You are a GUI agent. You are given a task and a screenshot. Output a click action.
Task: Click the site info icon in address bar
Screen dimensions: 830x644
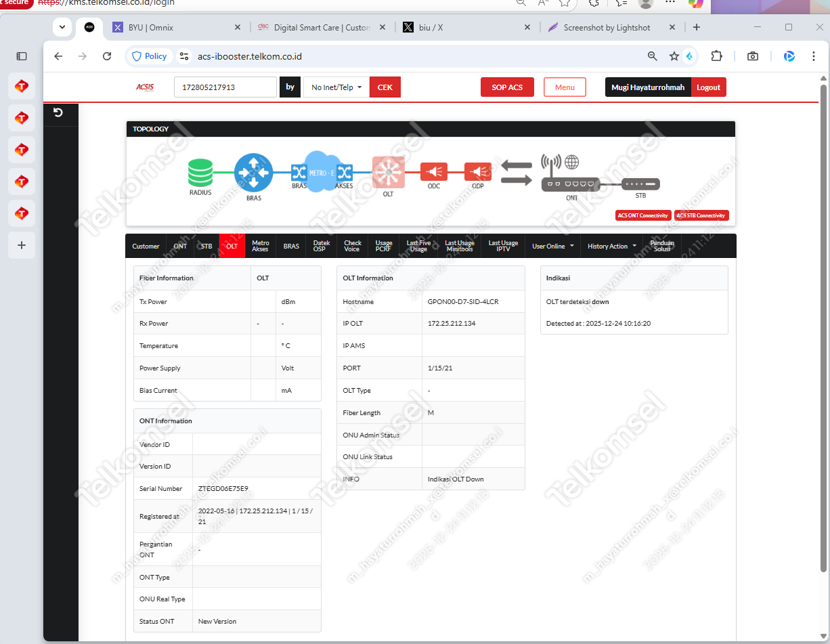pyautogui.click(x=183, y=56)
